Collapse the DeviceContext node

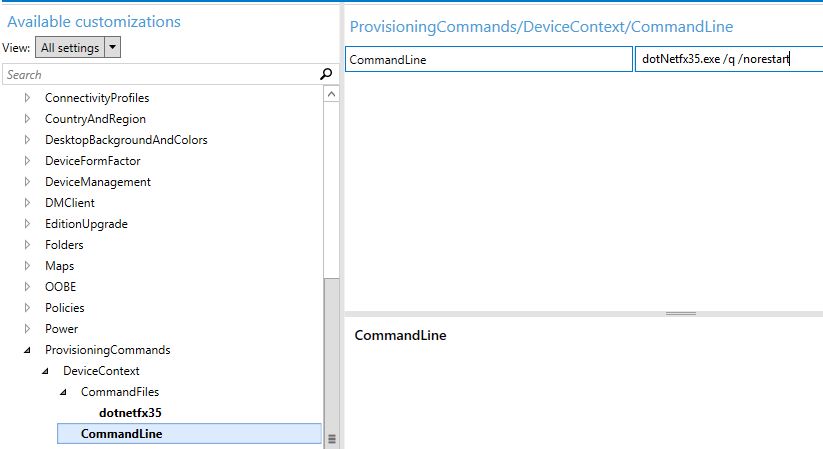coord(45,371)
